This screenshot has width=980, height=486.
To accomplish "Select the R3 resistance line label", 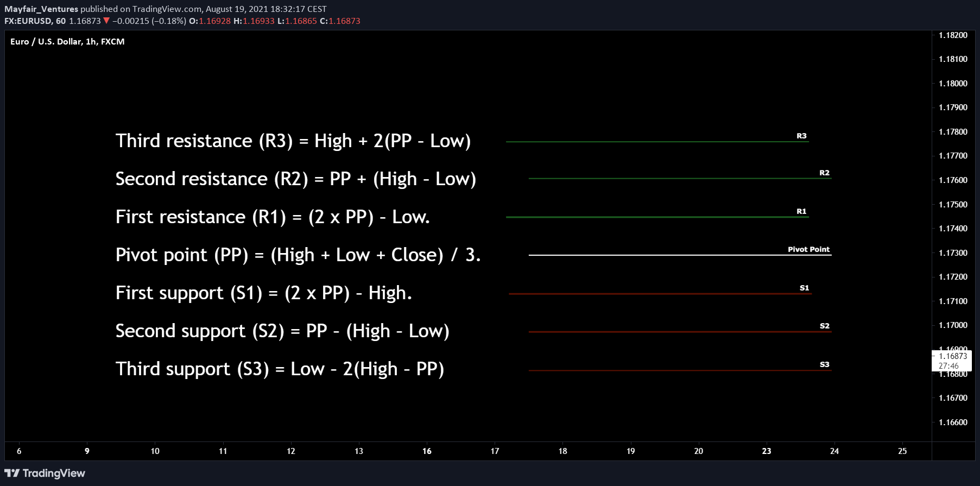I will coord(801,136).
